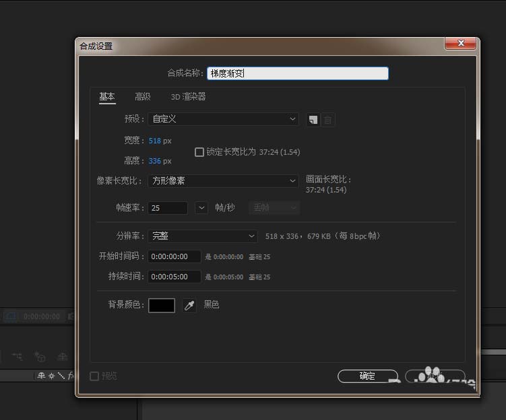Confirm with the 确定 button

pyautogui.click(x=368, y=376)
